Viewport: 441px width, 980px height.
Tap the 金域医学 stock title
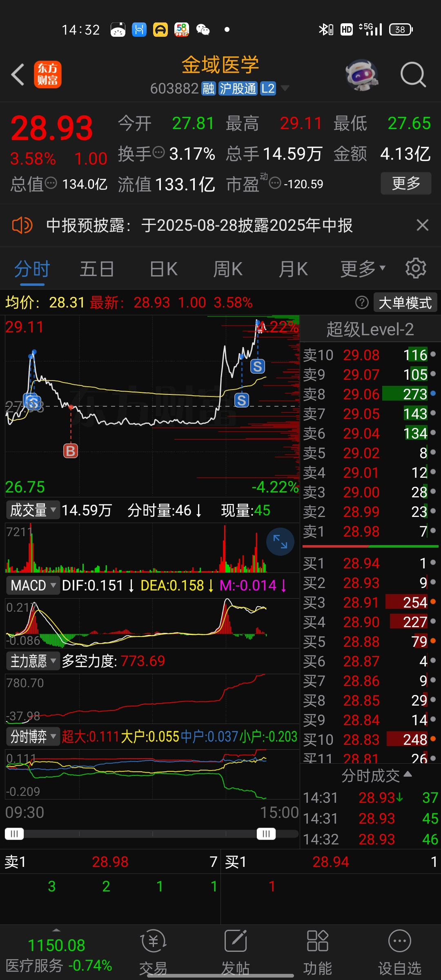220,65
